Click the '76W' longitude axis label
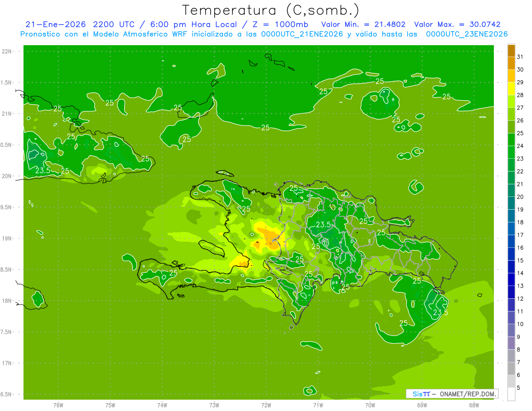Viewport: 532px width, 411px height. [x=58, y=405]
